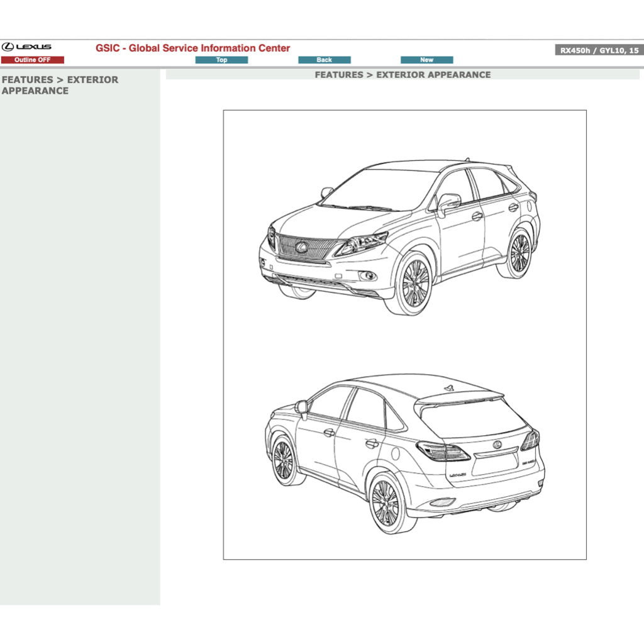The height and width of the screenshot is (644, 644).
Task: Expand the FEATURES sidebar section
Action: 28,80
